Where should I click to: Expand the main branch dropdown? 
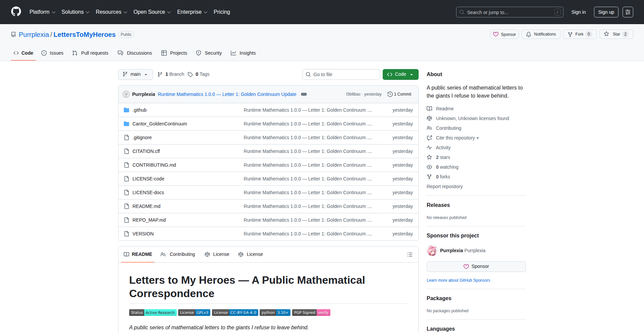(135, 74)
